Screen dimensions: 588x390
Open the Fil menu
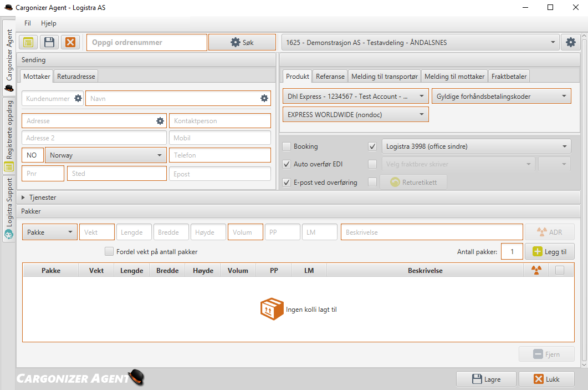tap(28, 23)
